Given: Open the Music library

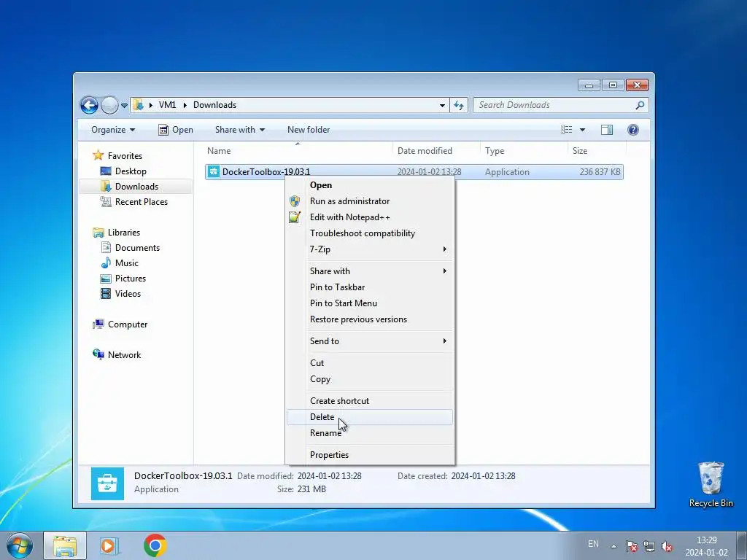Looking at the screenshot, I should pyautogui.click(x=127, y=263).
